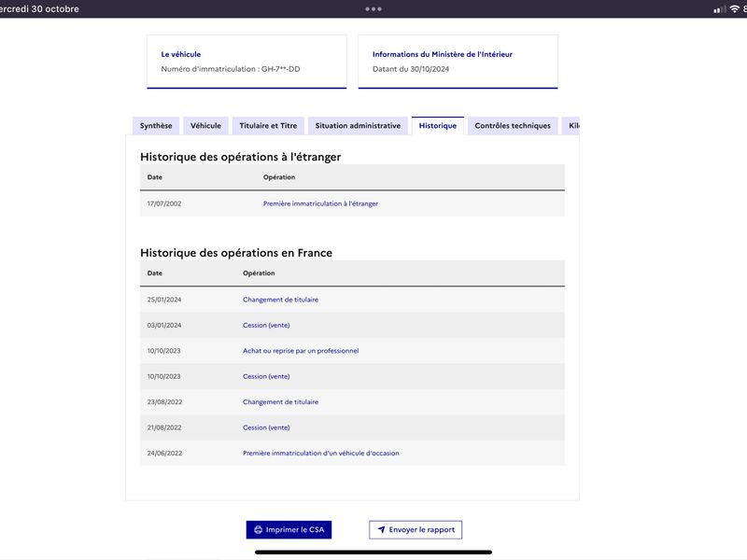Click the Envoyer le rapport button
Screen dimensions: 747x560
(416, 529)
